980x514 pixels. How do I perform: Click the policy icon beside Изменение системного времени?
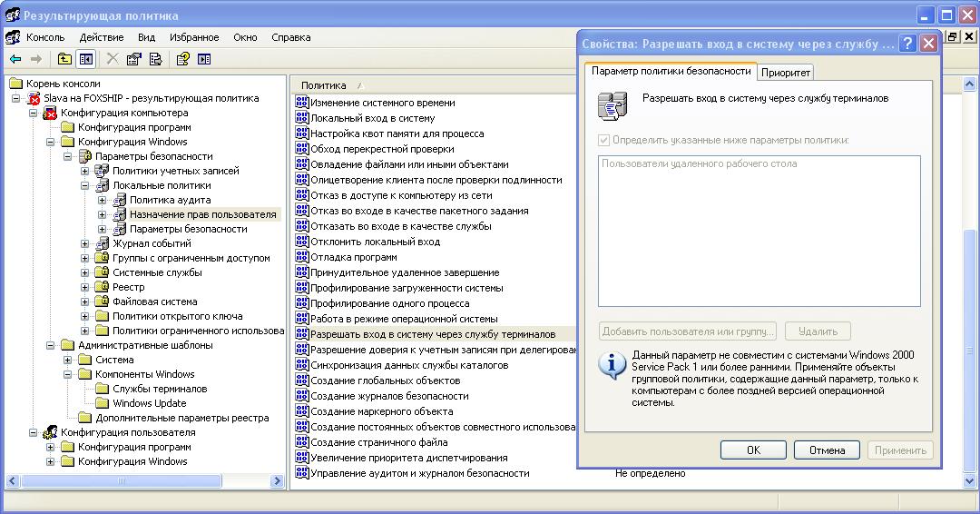coord(302,102)
